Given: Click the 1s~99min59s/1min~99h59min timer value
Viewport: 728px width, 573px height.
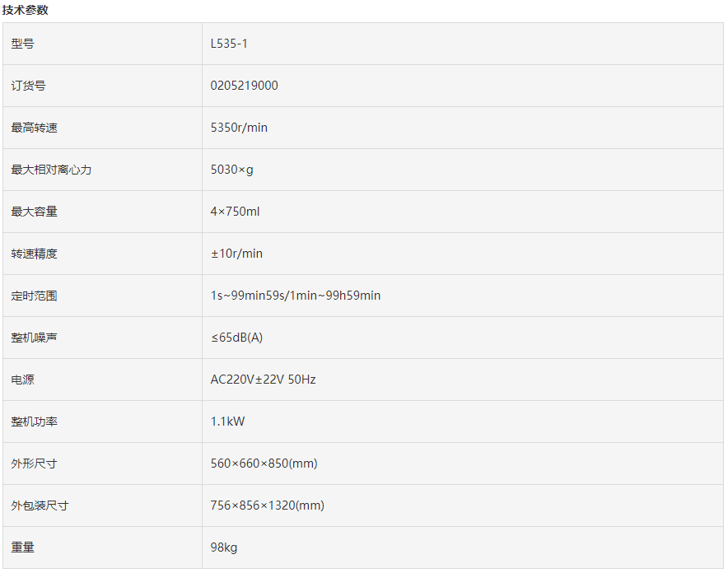Looking at the screenshot, I should [295, 296].
